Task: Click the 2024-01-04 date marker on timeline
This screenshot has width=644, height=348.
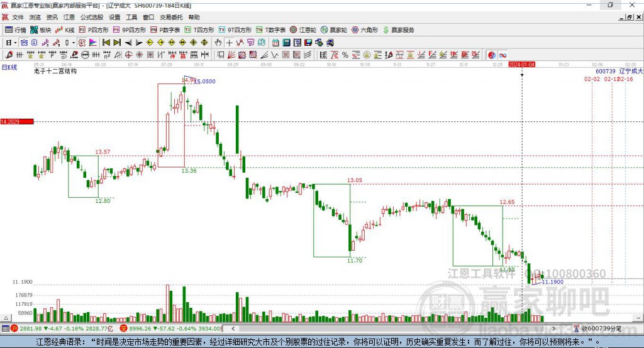Action: click(x=521, y=64)
